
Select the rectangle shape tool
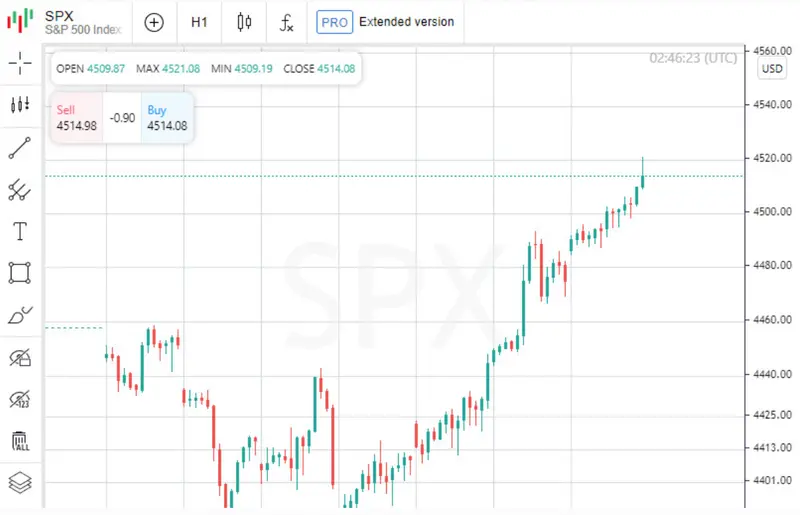pyautogui.click(x=20, y=272)
